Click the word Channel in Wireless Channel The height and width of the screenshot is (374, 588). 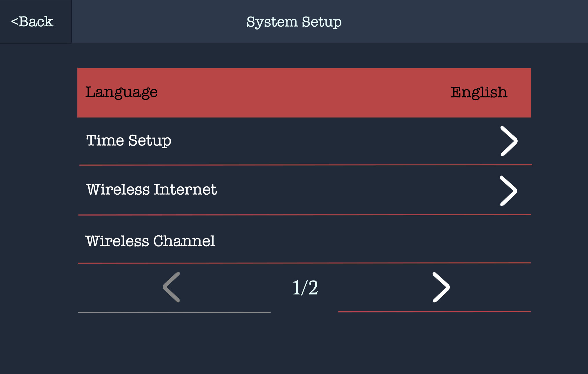tap(184, 241)
